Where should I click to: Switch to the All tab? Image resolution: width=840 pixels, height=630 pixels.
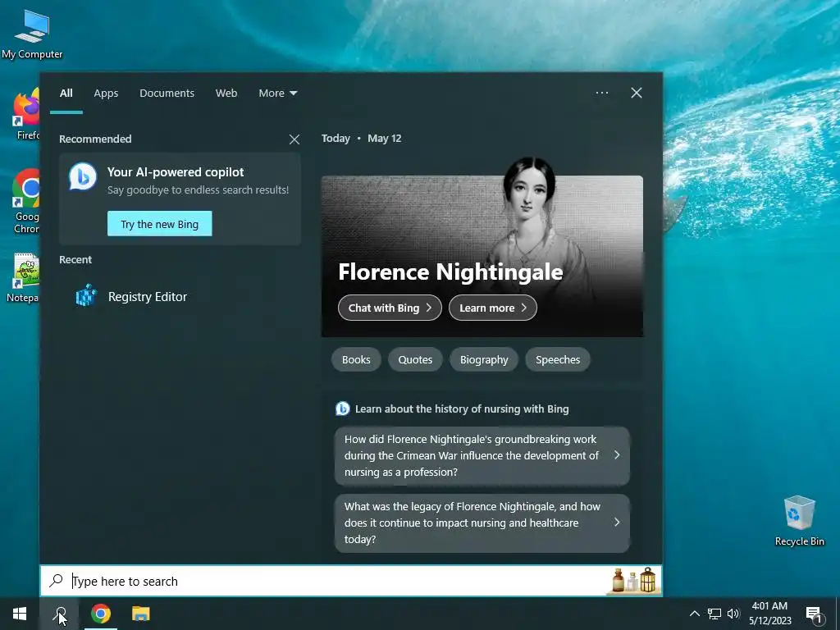click(x=66, y=94)
